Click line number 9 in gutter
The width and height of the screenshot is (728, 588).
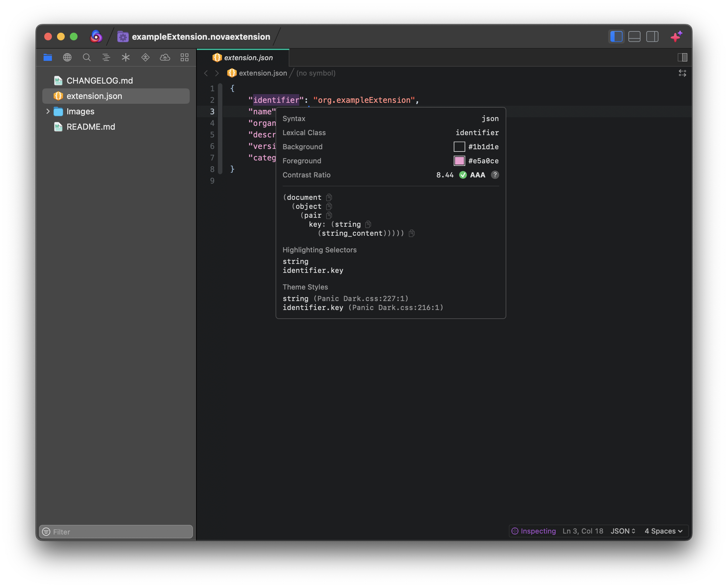212,181
